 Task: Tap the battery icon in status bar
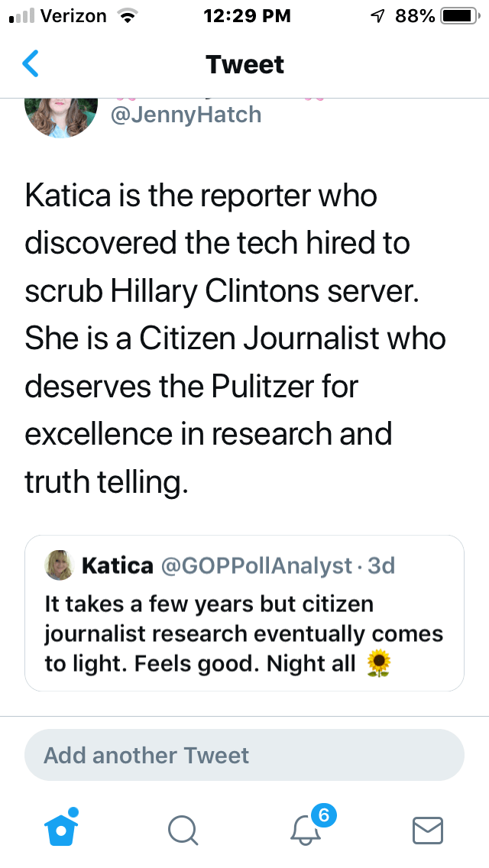(458, 15)
